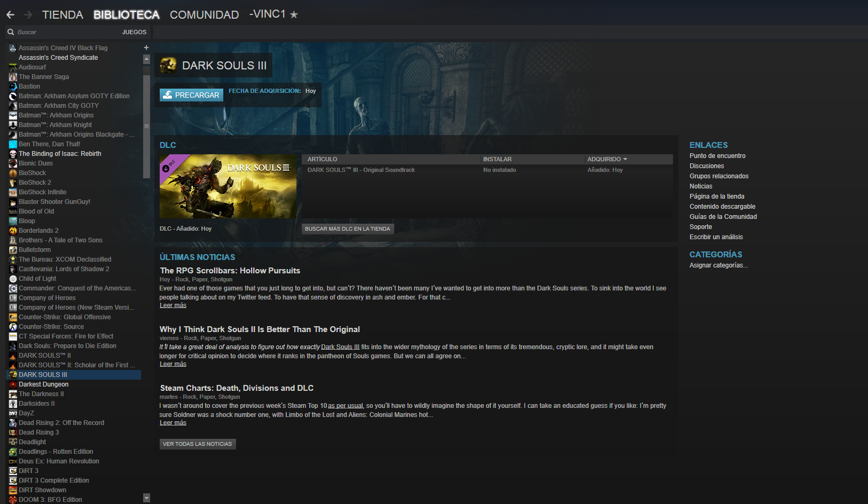Click the Deus Ex: Human Revolution icon
The width and height of the screenshot is (868, 504).
(13, 461)
